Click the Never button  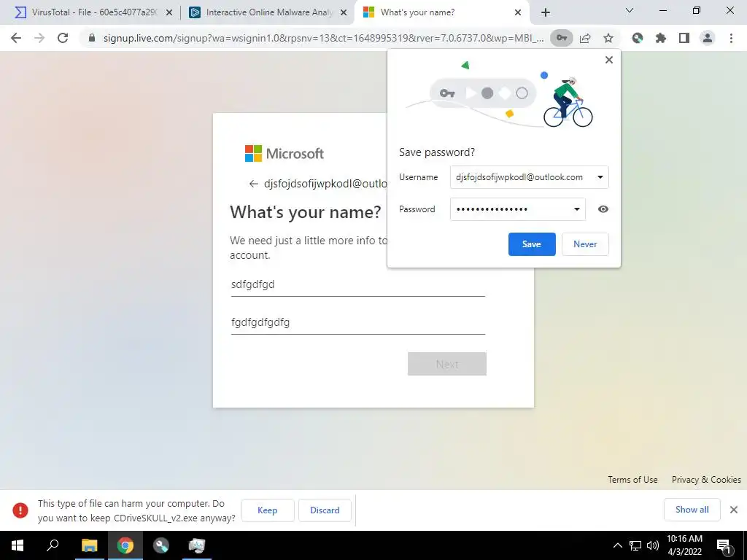585,244
